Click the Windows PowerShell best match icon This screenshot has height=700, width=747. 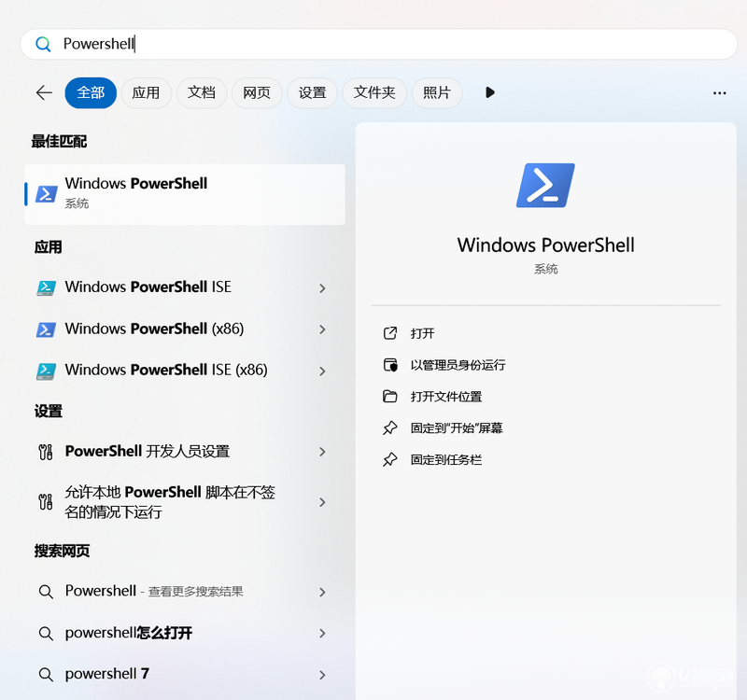point(47,194)
